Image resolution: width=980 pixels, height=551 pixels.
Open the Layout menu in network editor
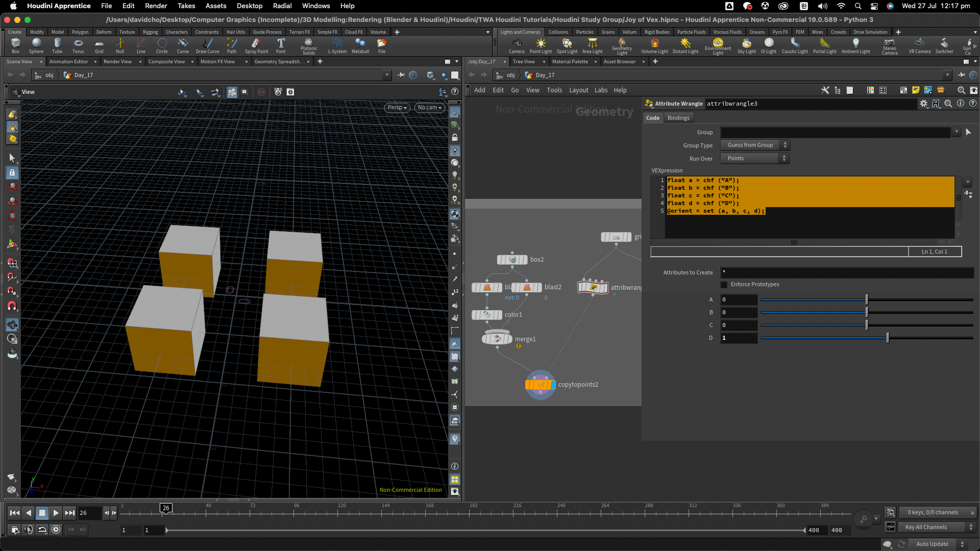[x=578, y=90]
